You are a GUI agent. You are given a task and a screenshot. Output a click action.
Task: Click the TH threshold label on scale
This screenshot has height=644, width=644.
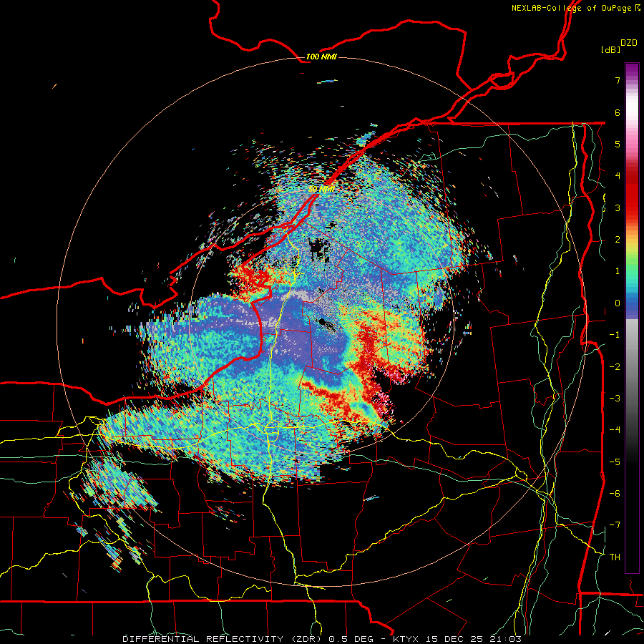coord(615,557)
